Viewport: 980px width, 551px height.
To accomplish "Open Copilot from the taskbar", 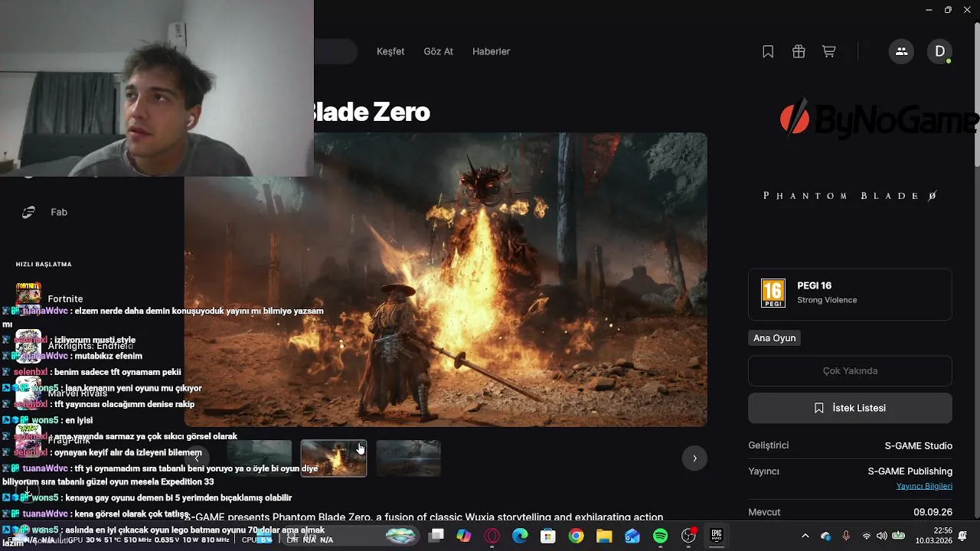I will click(x=464, y=536).
